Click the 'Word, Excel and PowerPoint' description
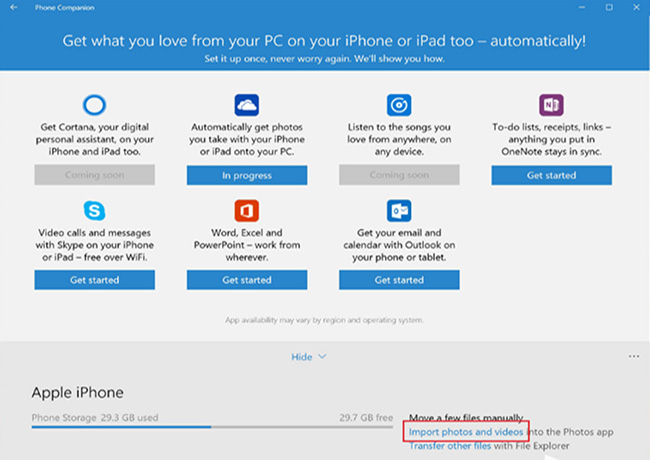 247,245
